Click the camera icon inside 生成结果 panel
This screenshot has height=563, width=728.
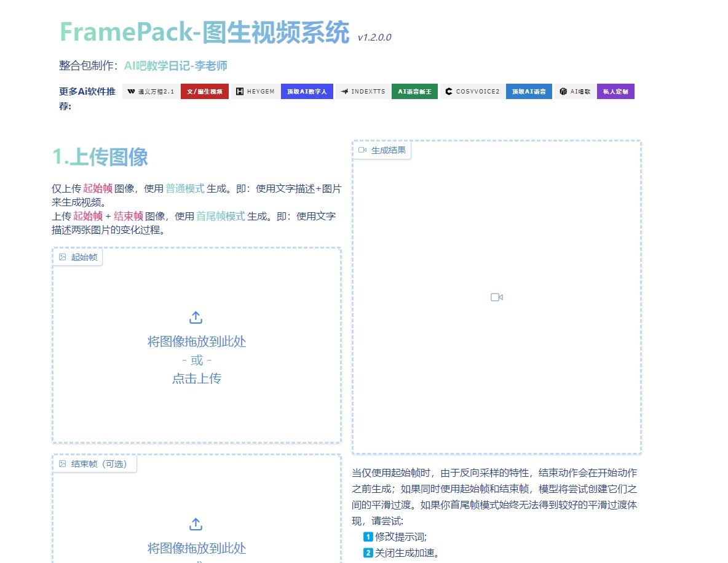tap(496, 297)
